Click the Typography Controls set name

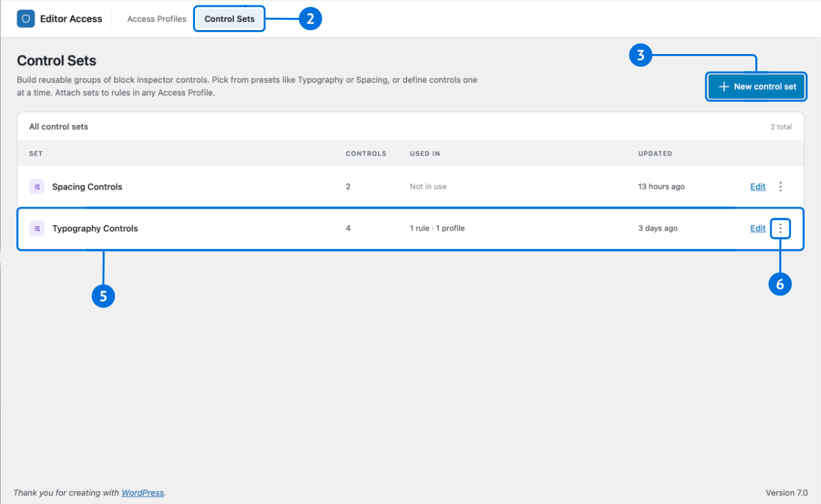95,228
